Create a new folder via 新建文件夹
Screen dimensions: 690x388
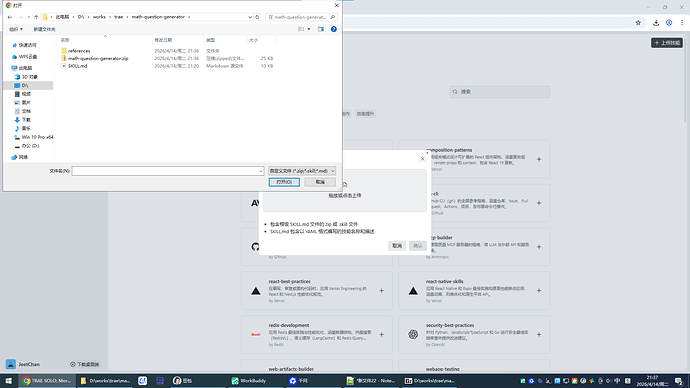[x=44, y=29]
